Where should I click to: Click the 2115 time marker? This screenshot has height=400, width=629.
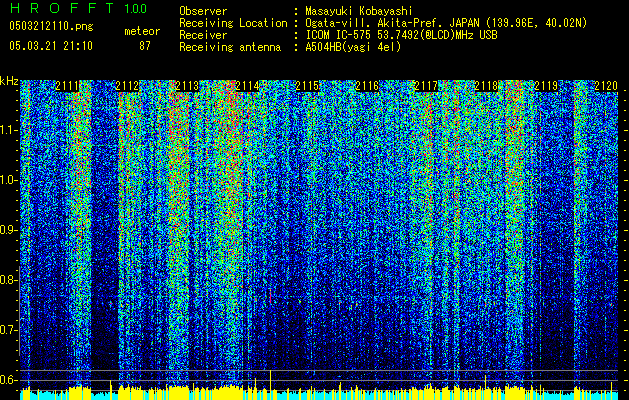(307, 86)
